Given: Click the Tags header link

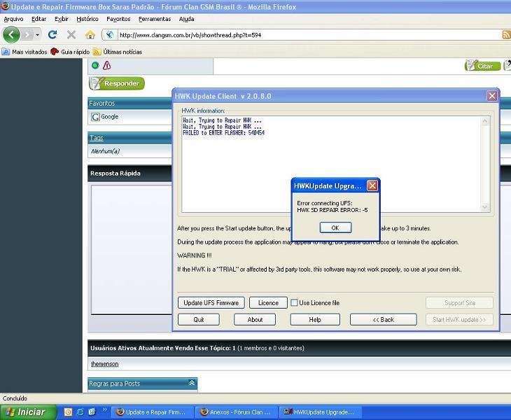Looking at the screenshot, I should (97, 138).
